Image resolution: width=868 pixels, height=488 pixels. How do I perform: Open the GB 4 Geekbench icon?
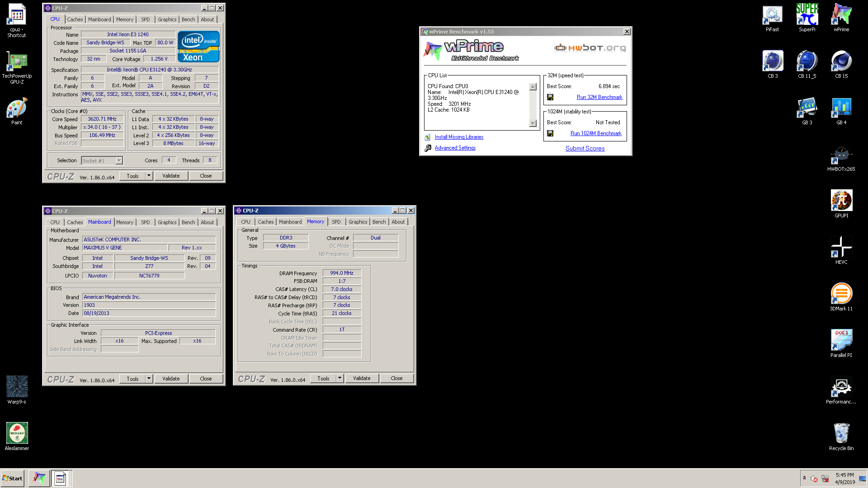coord(841,111)
